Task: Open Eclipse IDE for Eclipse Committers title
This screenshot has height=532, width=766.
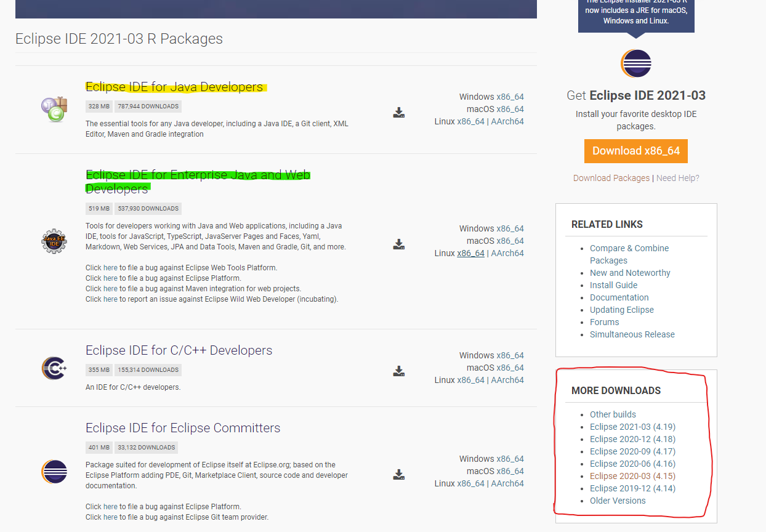Action: 183,428
